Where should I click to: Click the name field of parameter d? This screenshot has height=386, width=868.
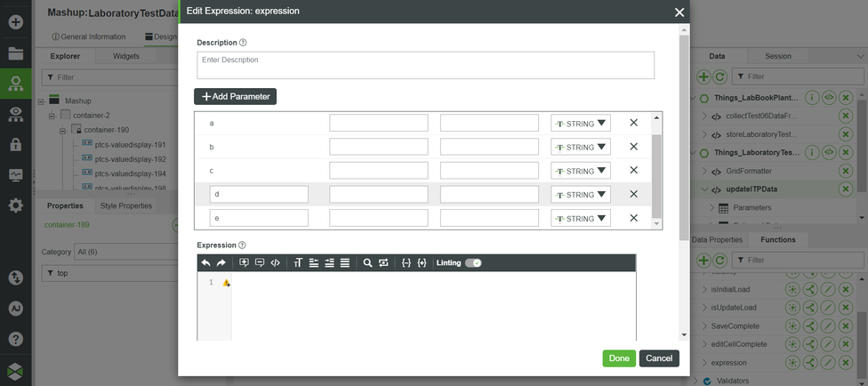pyautogui.click(x=259, y=195)
